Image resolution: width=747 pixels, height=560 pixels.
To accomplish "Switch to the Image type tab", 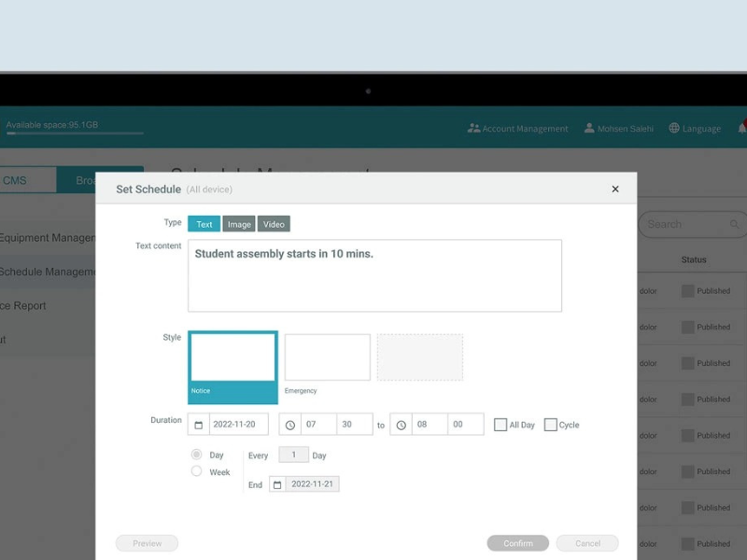I will (239, 224).
